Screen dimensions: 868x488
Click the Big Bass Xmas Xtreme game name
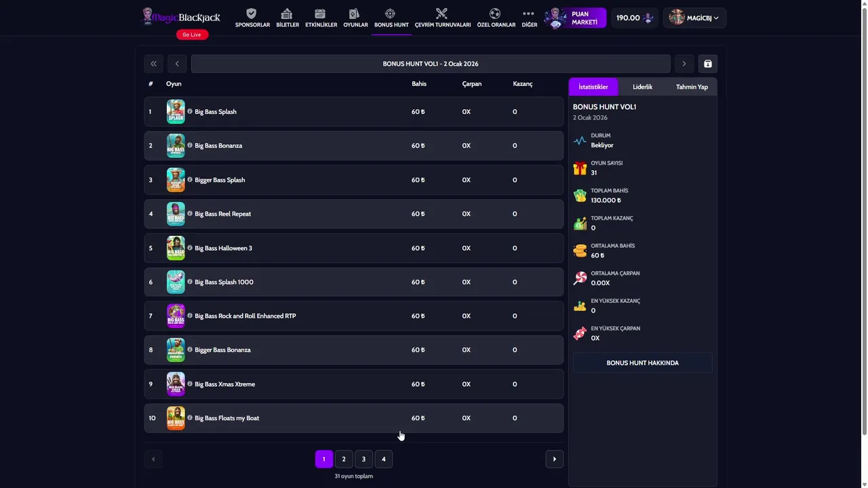pos(225,384)
